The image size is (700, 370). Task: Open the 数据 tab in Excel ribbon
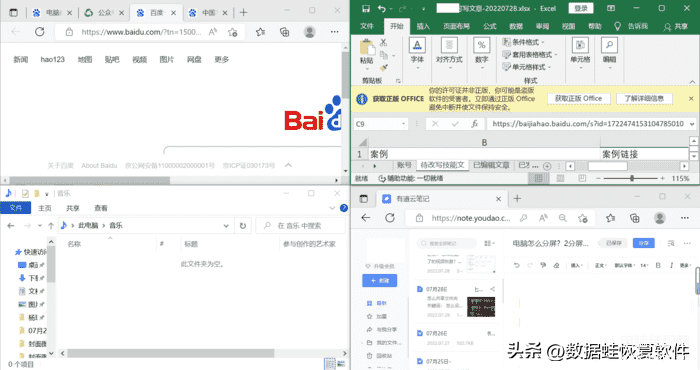tap(516, 26)
